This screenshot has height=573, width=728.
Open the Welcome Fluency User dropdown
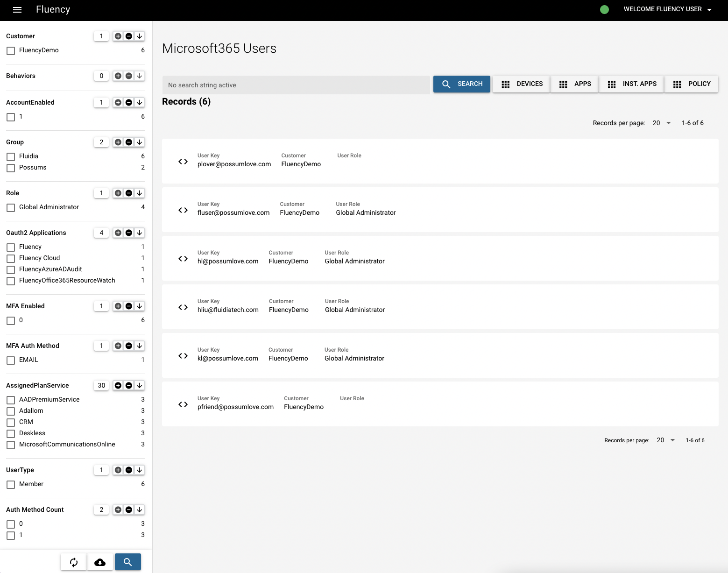click(x=667, y=9)
